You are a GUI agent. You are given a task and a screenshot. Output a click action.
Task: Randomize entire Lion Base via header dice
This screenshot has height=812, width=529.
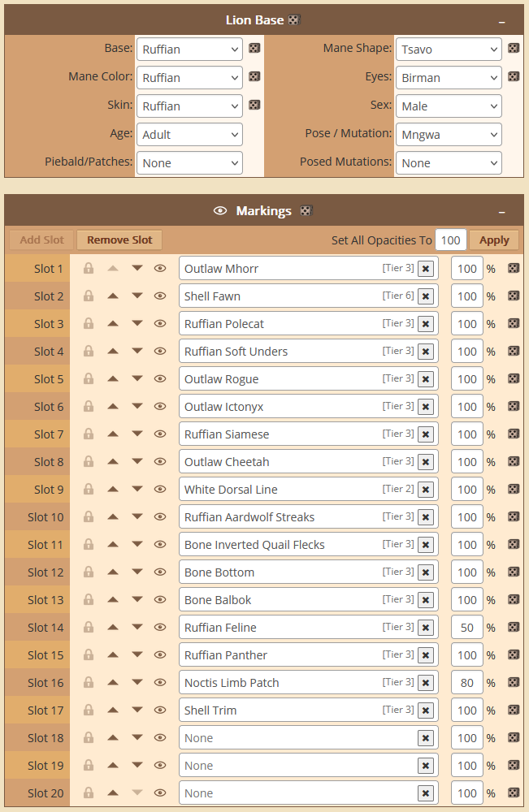click(x=294, y=20)
